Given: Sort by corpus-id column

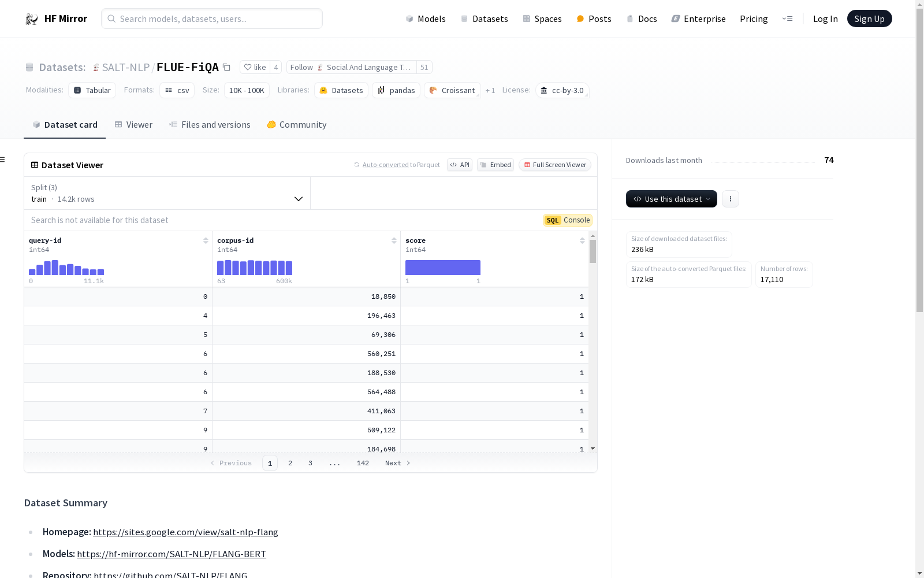Looking at the screenshot, I should (394, 240).
